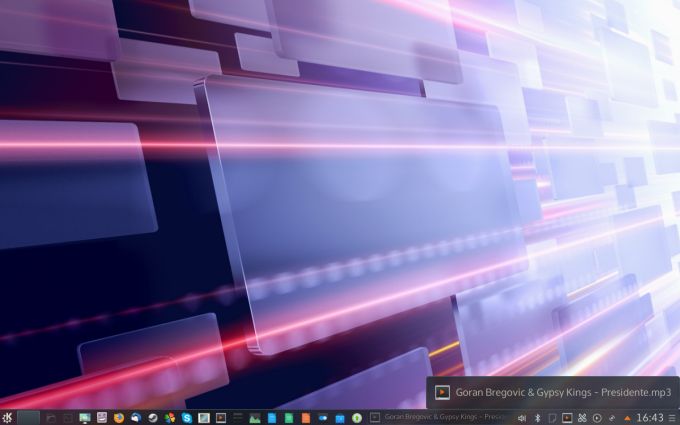680x425 pixels.
Task: Open the colorful pinwheel app icon
Action: (x=170, y=418)
